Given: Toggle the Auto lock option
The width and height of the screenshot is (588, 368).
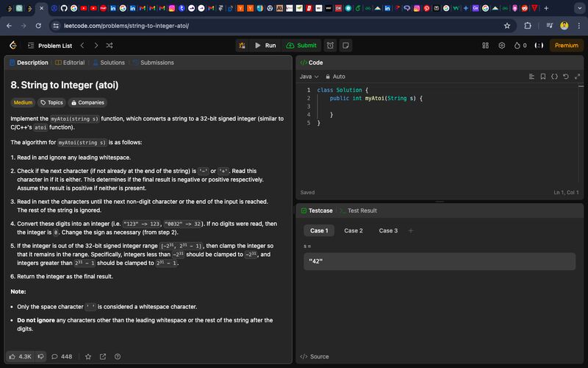Looking at the screenshot, I should [335, 77].
